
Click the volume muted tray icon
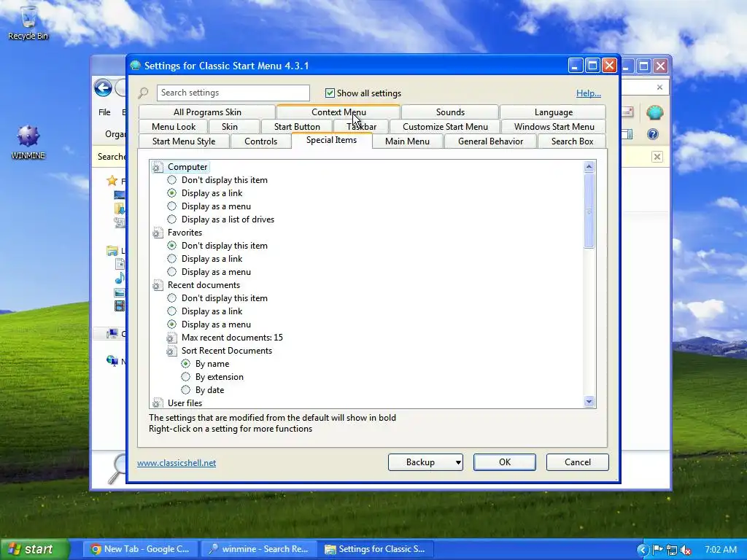pyautogui.click(x=686, y=550)
